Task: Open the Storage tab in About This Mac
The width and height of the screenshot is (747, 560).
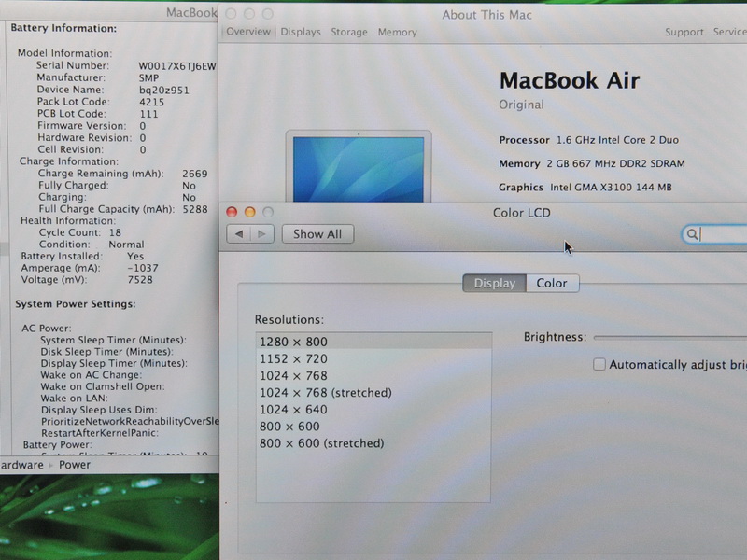Action: (349, 32)
